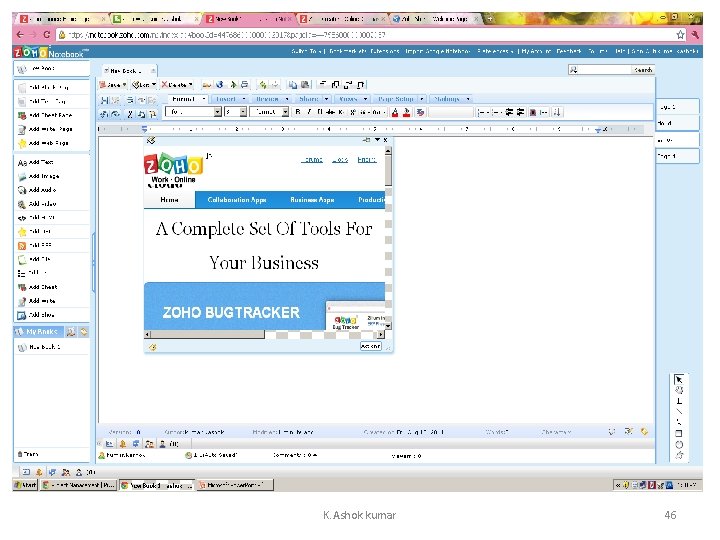Screen dimensions: 720x540
Task: Open the font name combo box
Action: (x=194, y=112)
